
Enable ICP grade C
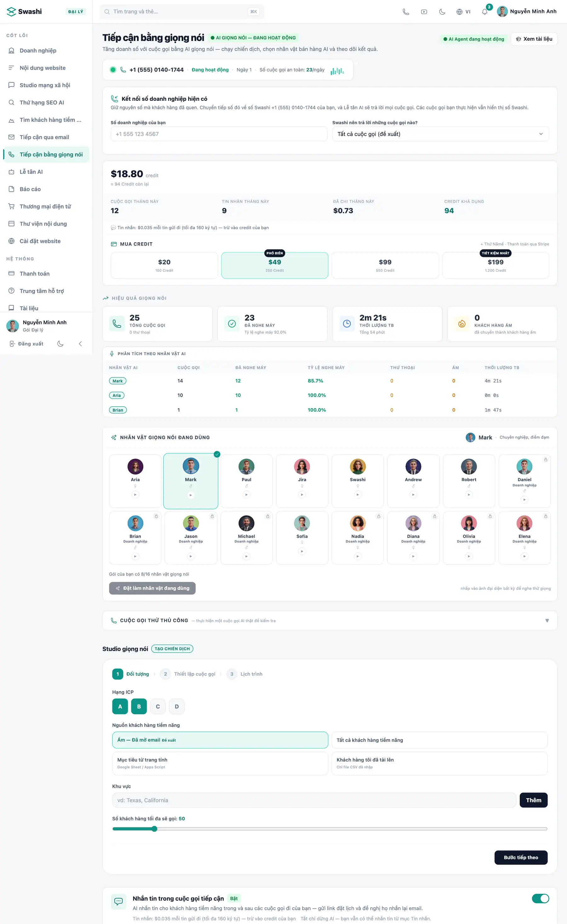pos(158,707)
